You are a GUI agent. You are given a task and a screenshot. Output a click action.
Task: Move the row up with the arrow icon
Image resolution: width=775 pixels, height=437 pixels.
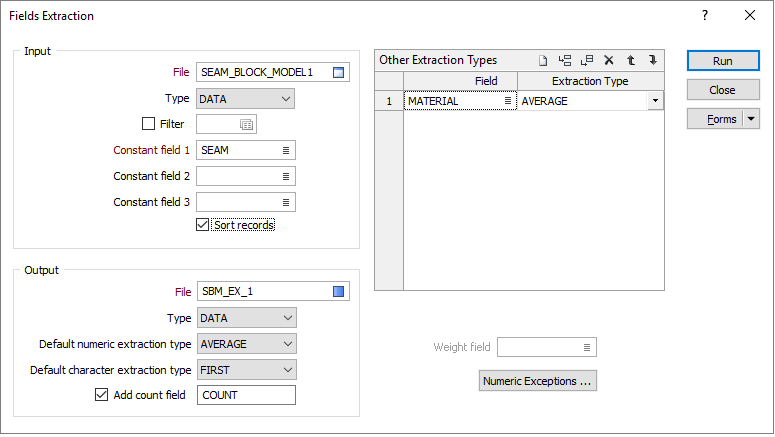coord(631,60)
